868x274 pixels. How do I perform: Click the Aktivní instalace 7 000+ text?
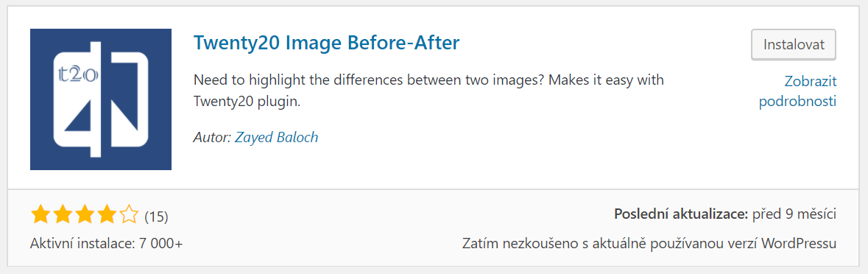(x=106, y=244)
